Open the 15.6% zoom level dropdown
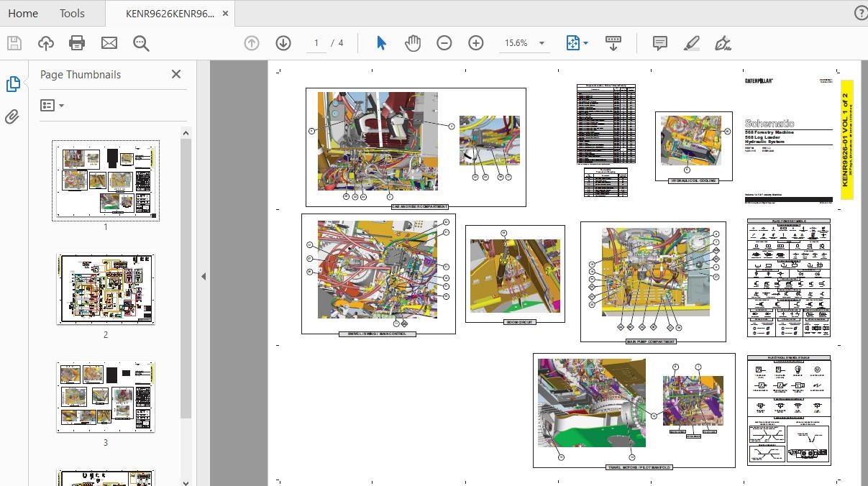This screenshot has height=486, width=868. point(542,43)
